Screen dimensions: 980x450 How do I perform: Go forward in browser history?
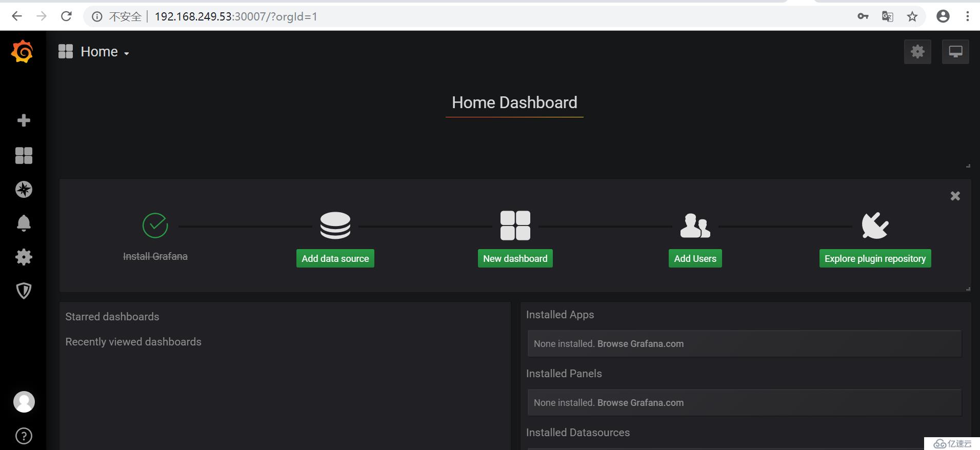(42, 16)
